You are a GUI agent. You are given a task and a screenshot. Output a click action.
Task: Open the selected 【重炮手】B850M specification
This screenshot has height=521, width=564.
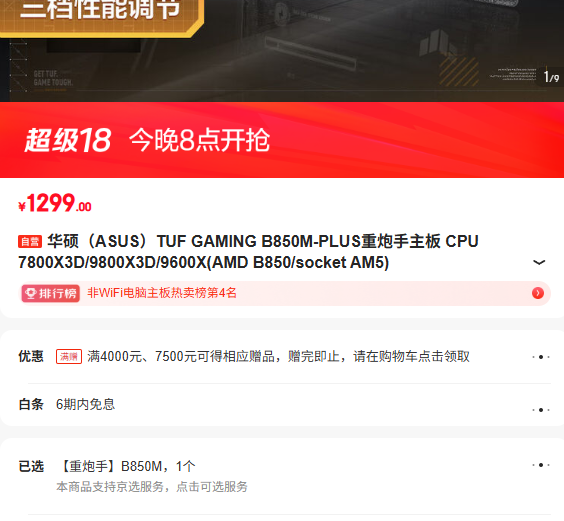(x=126, y=466)
